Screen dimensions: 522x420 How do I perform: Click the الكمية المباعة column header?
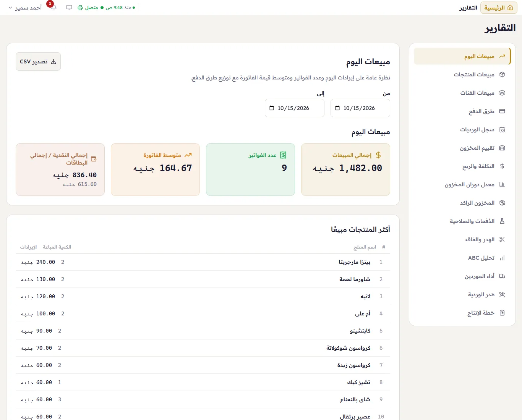(x=57, y=247)
